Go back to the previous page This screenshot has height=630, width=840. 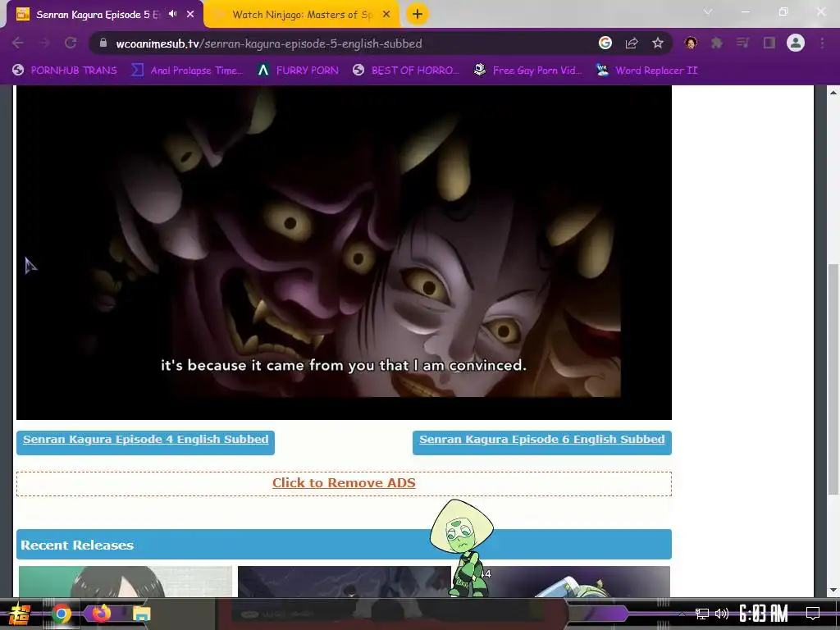18,43
